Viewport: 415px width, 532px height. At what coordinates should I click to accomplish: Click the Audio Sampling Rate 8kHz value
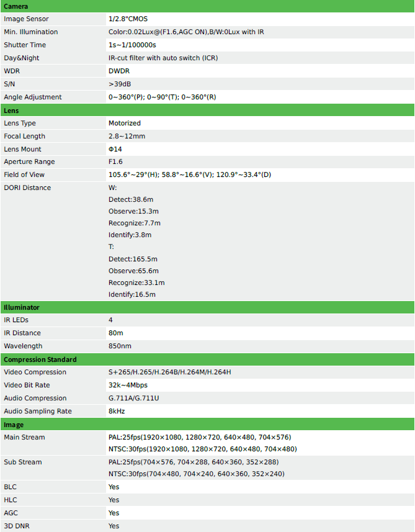(117, 411)
